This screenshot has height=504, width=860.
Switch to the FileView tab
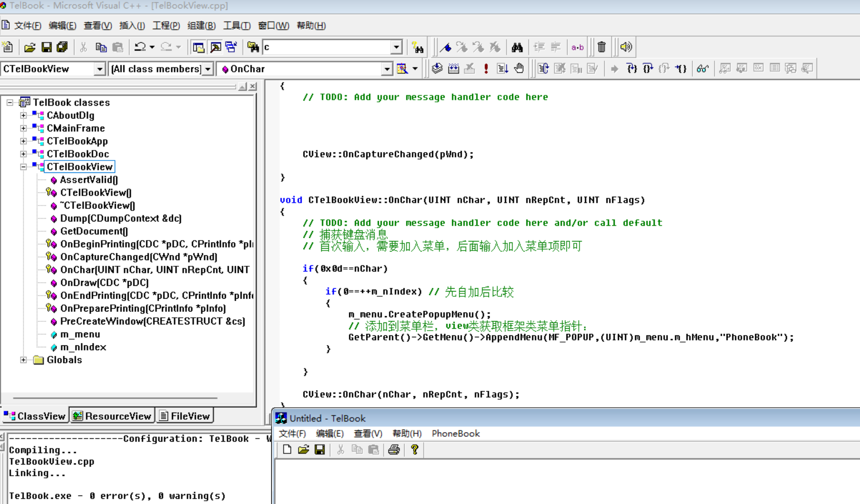[184, 416]
